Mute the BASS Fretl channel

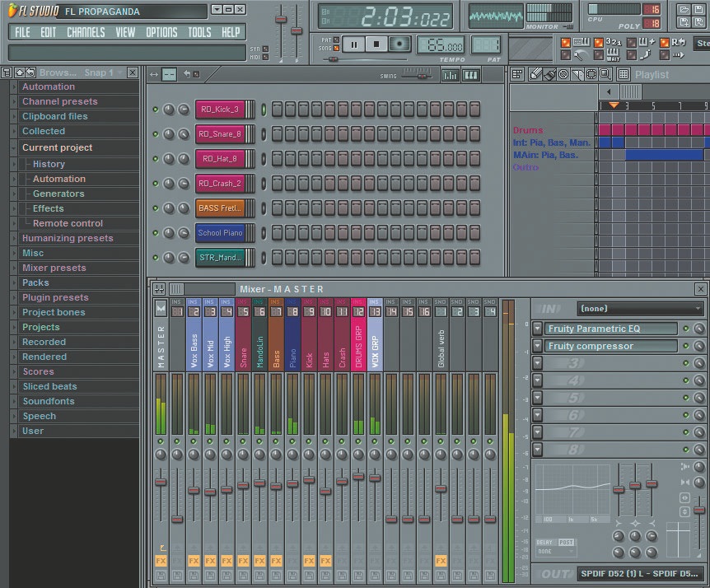point(156,208)
